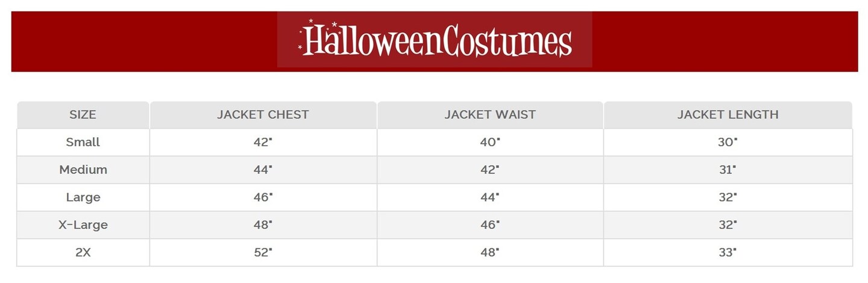Click the Large jacket waist value 44"
868x283 pixels.
click(x=490, y=197)
